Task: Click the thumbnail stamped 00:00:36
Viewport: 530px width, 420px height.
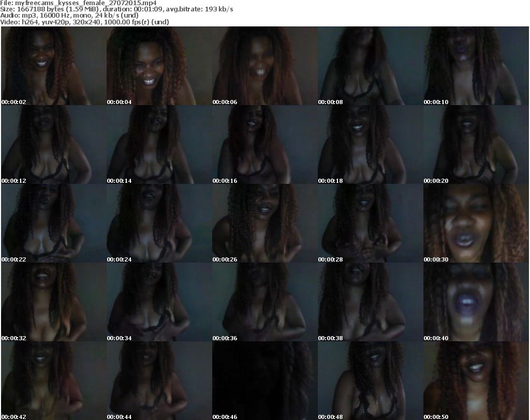Action: [264, 302]
